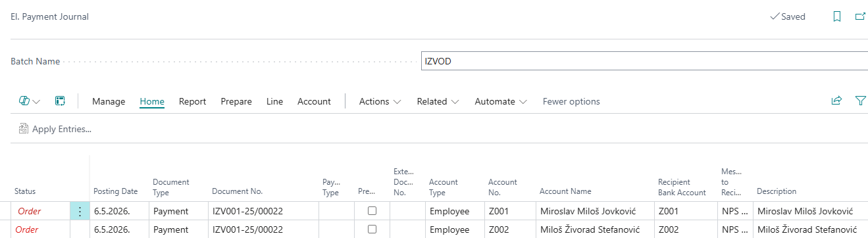Click the Document No. column header
Image resolution: width=868 pixels, height=238 pixels.
point(237,191)
